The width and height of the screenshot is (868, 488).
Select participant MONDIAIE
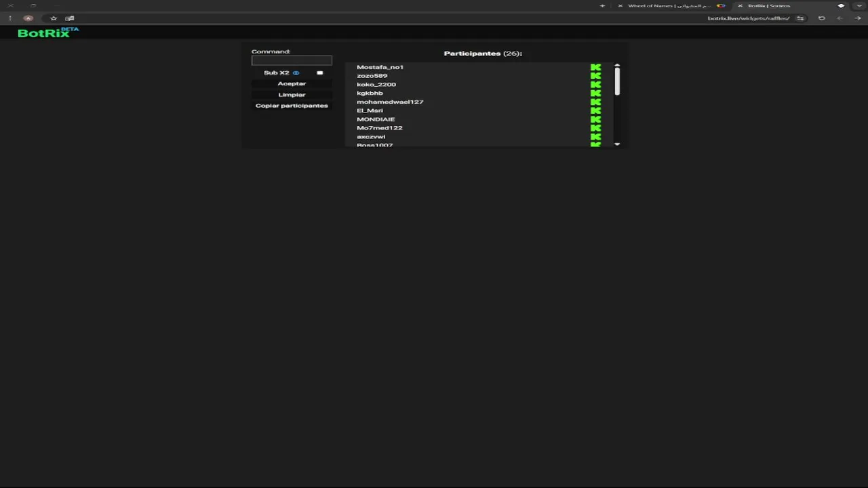coord(376,119)
